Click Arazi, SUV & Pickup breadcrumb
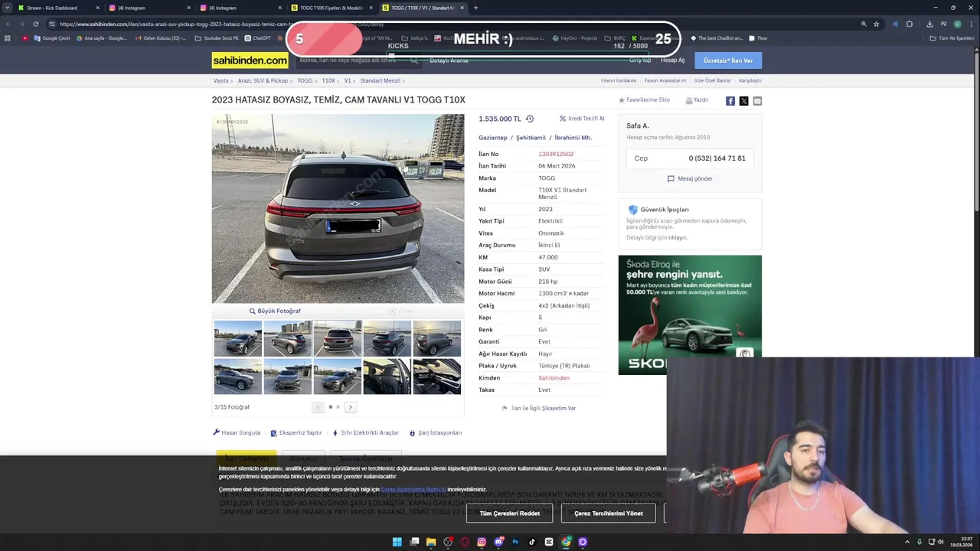 pyautogui.click(x=263, y=80)
